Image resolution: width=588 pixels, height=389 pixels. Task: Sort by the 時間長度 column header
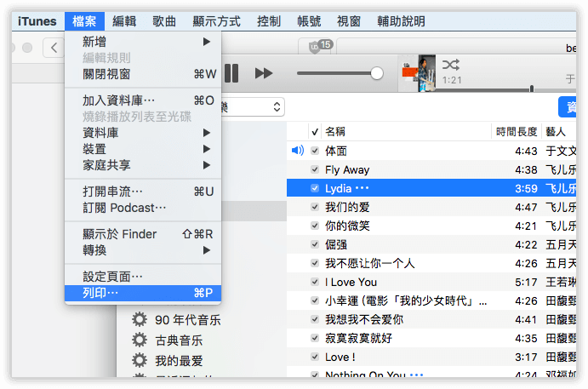[517, 132]
